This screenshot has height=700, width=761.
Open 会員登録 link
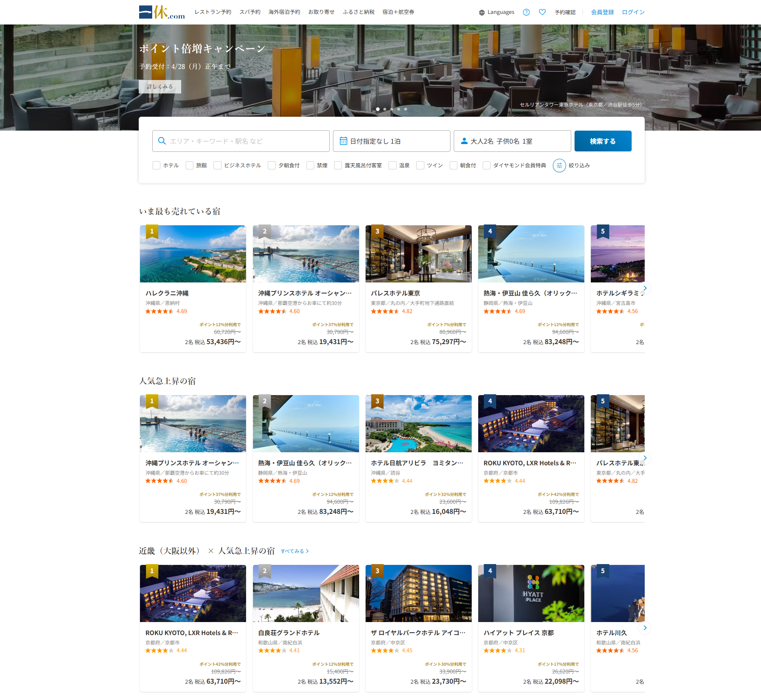[x=602, y=12]
